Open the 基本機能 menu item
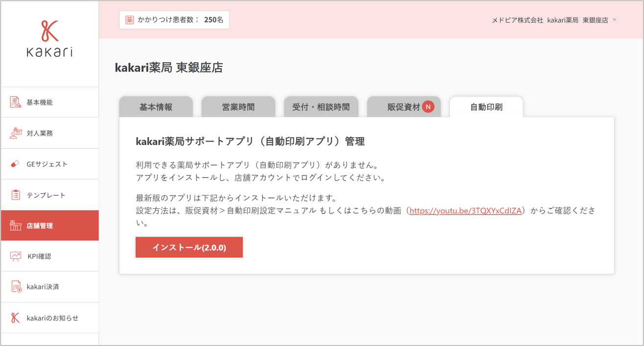 click(x=50, y=102)
